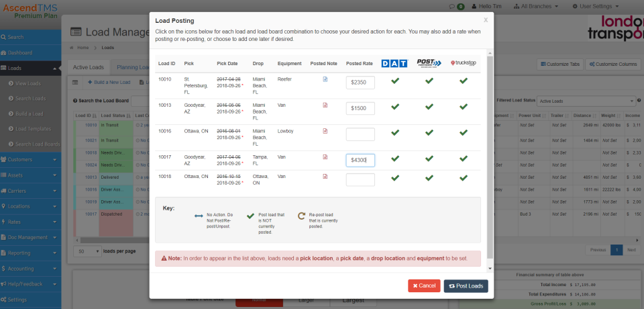Toggle Truckstop checkmark for load 10013
Image resolution: width=644 pixels, height=309 pixels.
[464, 107]
